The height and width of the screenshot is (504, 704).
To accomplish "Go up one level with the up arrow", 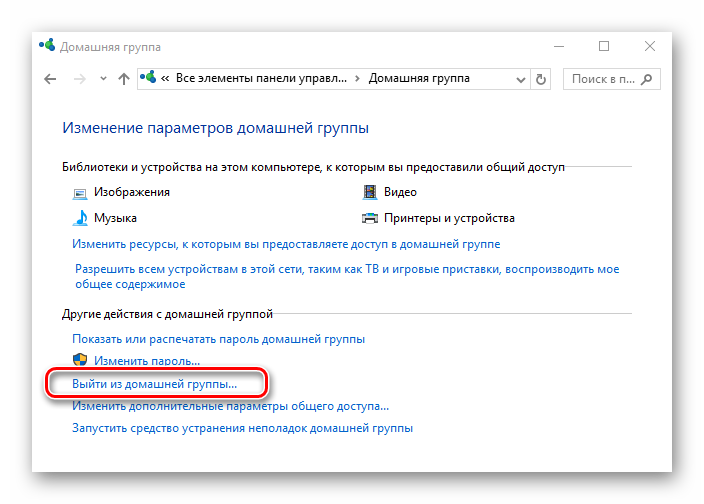I will click(123, 79).
